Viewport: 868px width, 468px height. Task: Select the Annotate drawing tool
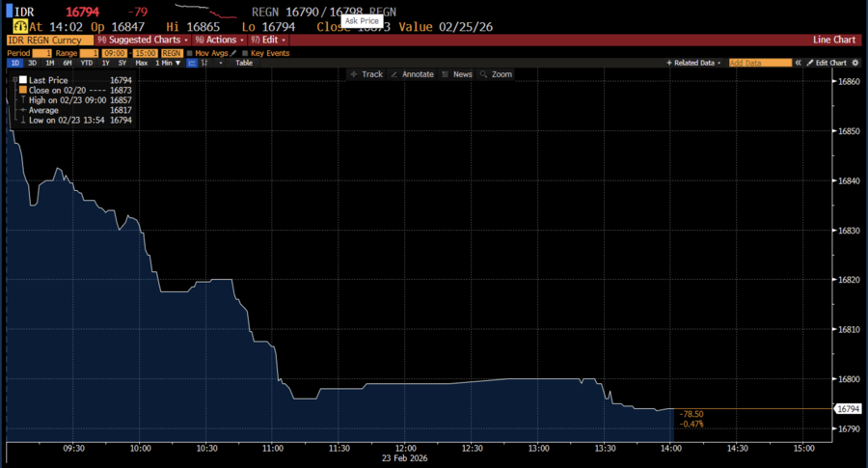pyautogui.click(x=412, y=74)
